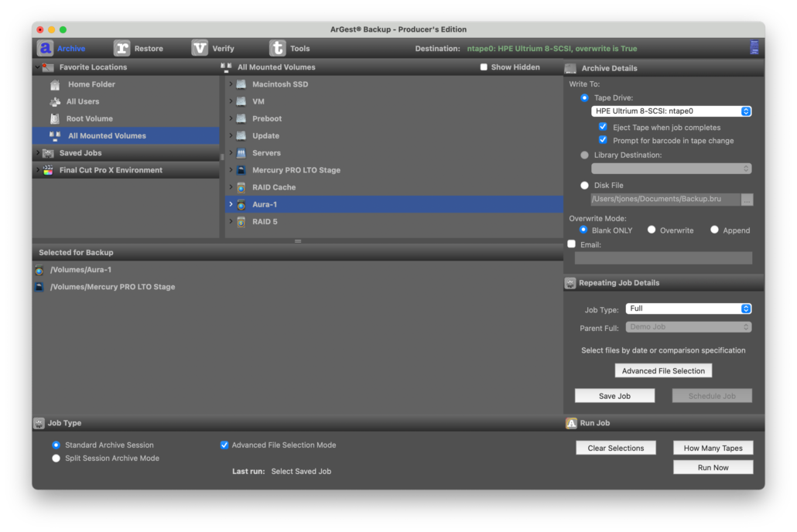797x532 pixels.
Task: Click the Verify 'v' toolbar icon
Action: click(x=200, y=49)
